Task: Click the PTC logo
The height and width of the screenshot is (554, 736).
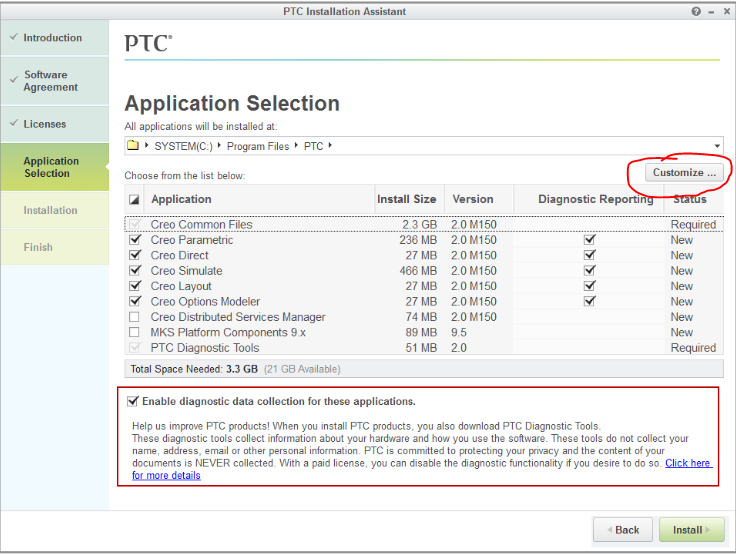Action: pyautogui.click(x=148, y=43)
